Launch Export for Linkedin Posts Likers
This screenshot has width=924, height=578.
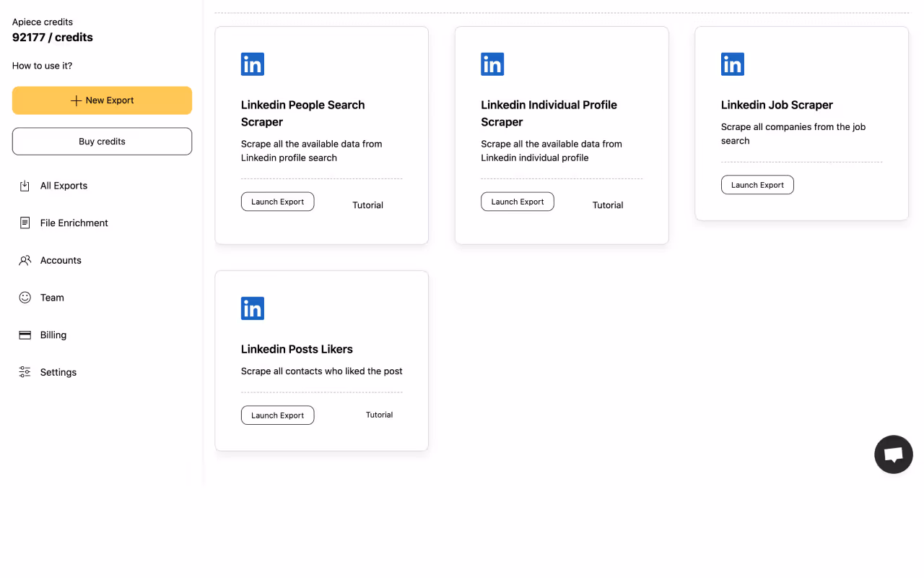click(x=277, y=415)
